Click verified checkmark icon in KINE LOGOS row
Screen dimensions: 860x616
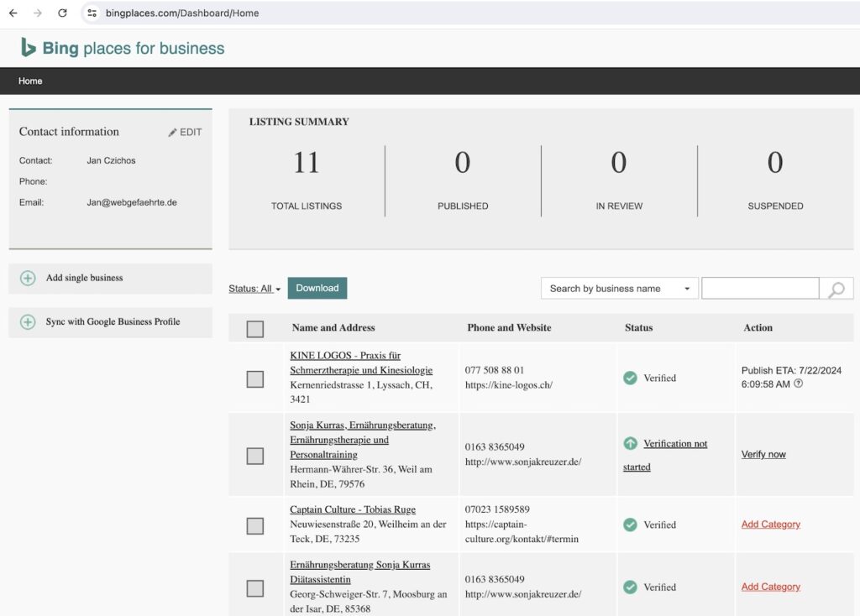click(630, 378)
